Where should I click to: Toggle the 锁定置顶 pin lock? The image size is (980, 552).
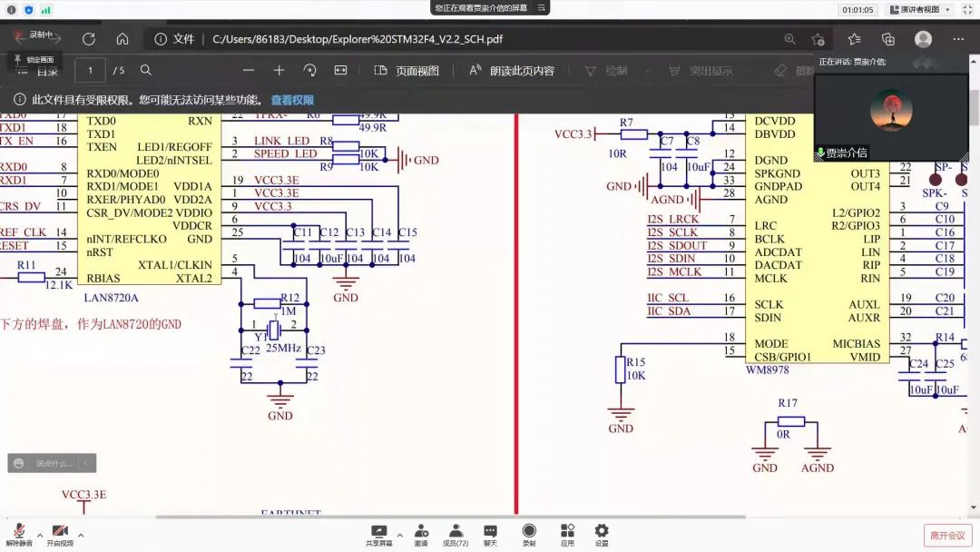(34, 58)
